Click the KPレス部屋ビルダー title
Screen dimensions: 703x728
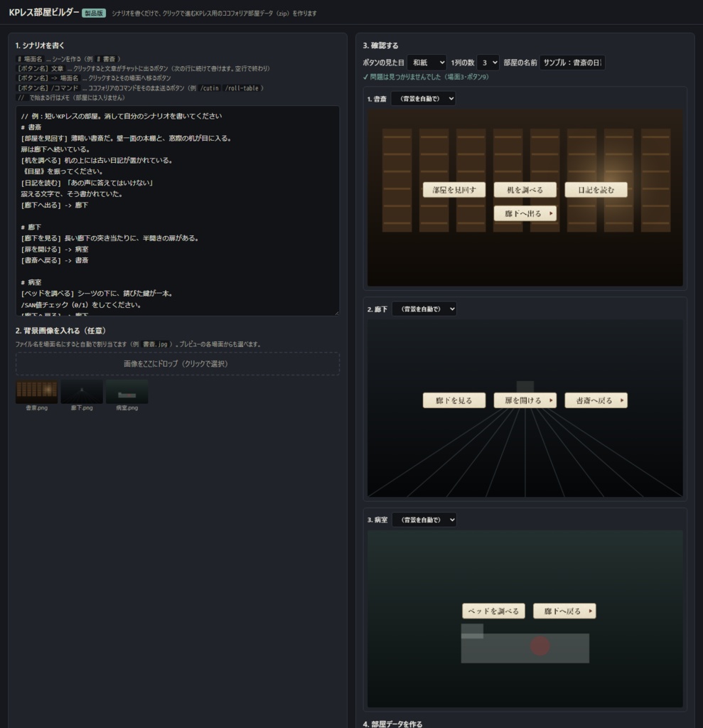pyautogui.click(x=44, y=13)
